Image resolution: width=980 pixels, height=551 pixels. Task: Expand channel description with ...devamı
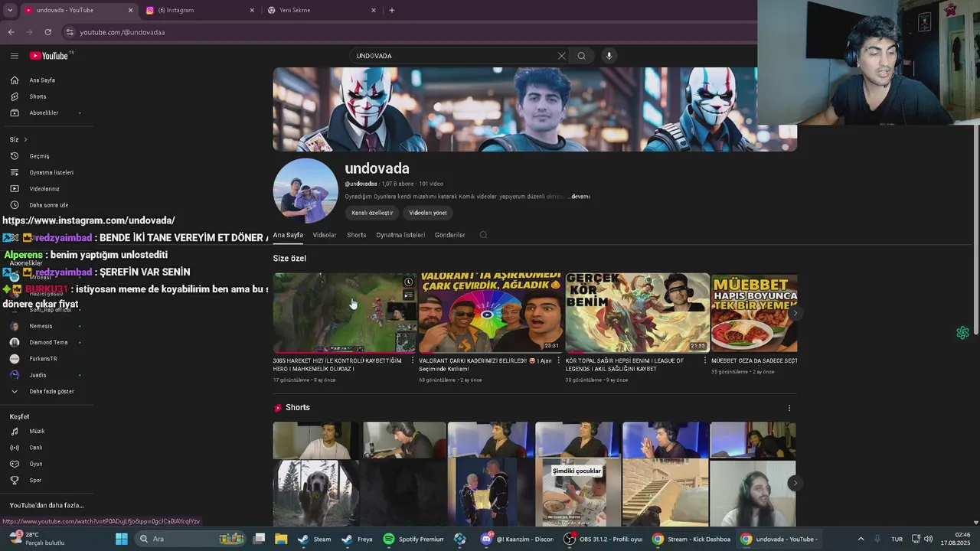579,197
